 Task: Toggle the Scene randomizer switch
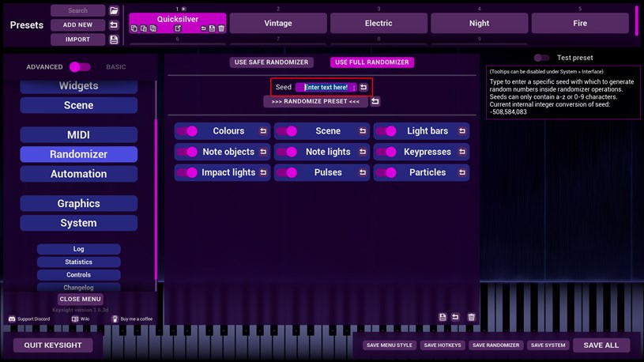[287, 131]
